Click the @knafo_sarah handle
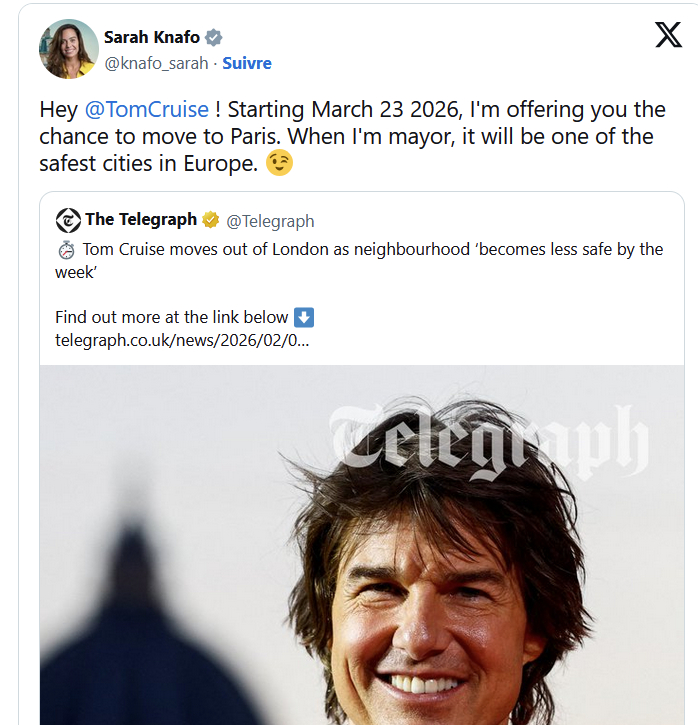This screenshot has width=698, height=725. click(x=156, y=63)
